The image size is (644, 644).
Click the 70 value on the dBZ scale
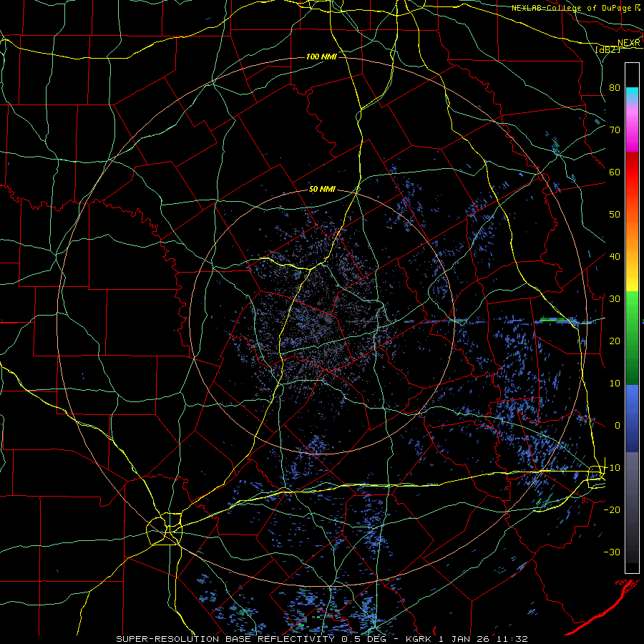pyautogui.click(x=615, y=130)
